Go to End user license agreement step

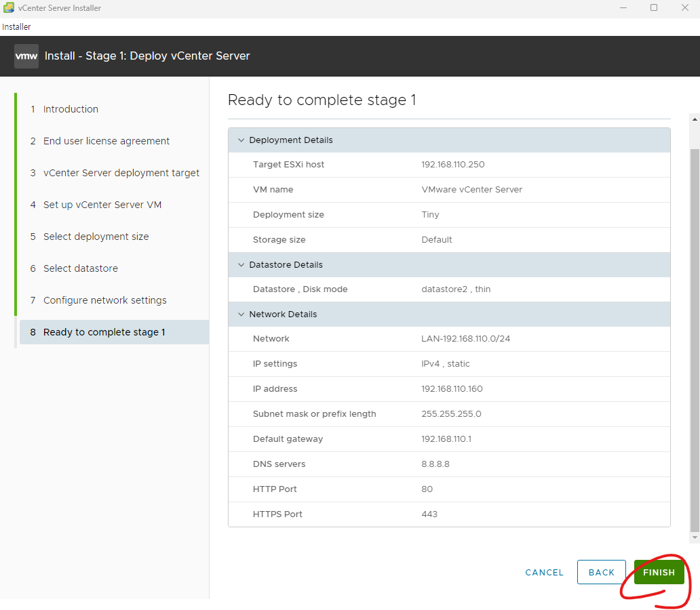106,141
